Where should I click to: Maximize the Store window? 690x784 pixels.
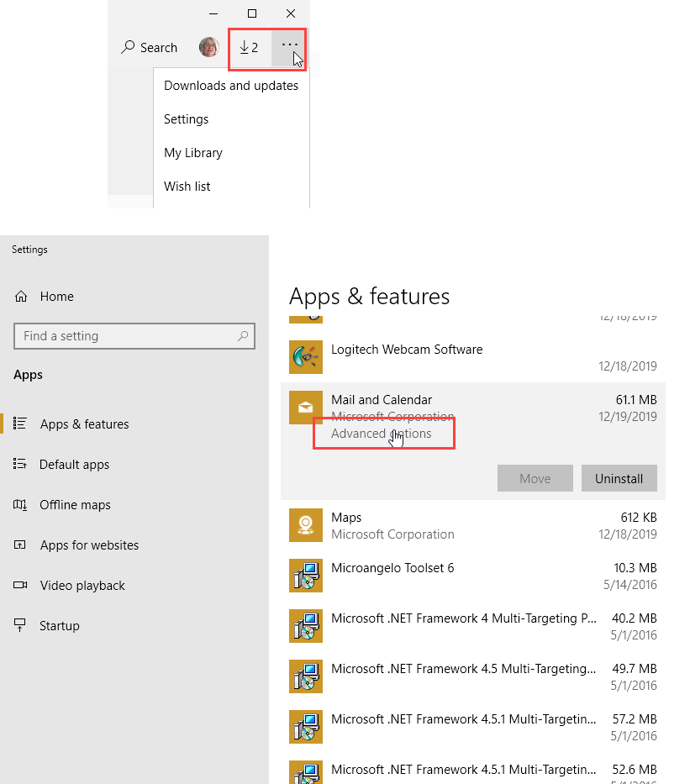[252, 13]
